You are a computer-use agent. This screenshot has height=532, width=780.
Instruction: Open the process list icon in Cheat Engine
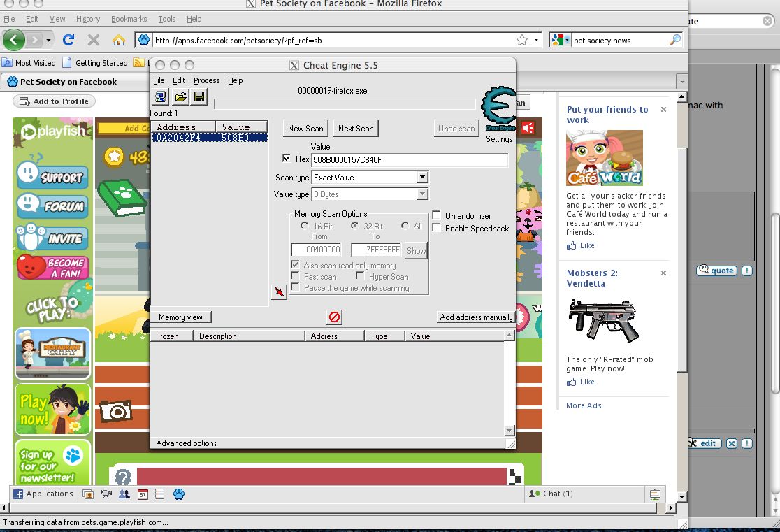coord(160,97)
